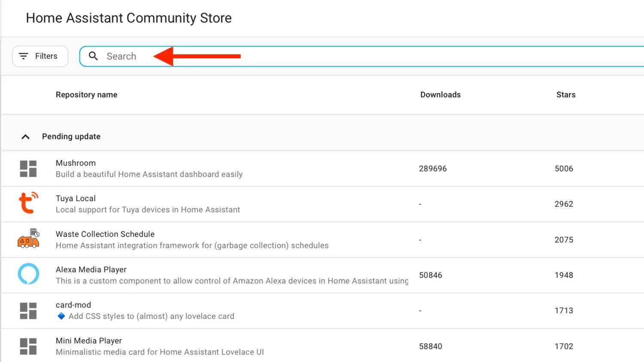Click Mini Media Player downloads 58840
Viewport: 644px width, 362px height.
point(431,346)
